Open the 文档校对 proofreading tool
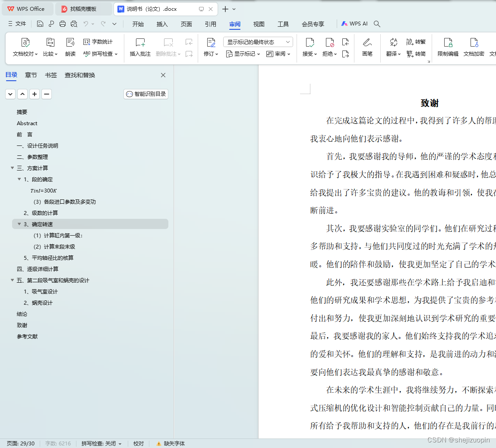The height and width of the screenshot is (448, 496). tap(25, 47)
